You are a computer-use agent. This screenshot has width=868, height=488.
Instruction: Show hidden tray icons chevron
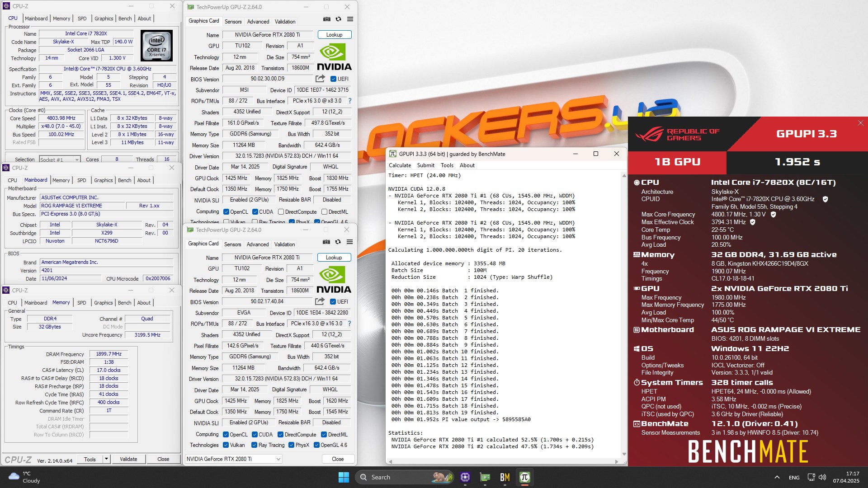(x=777, y=477)
